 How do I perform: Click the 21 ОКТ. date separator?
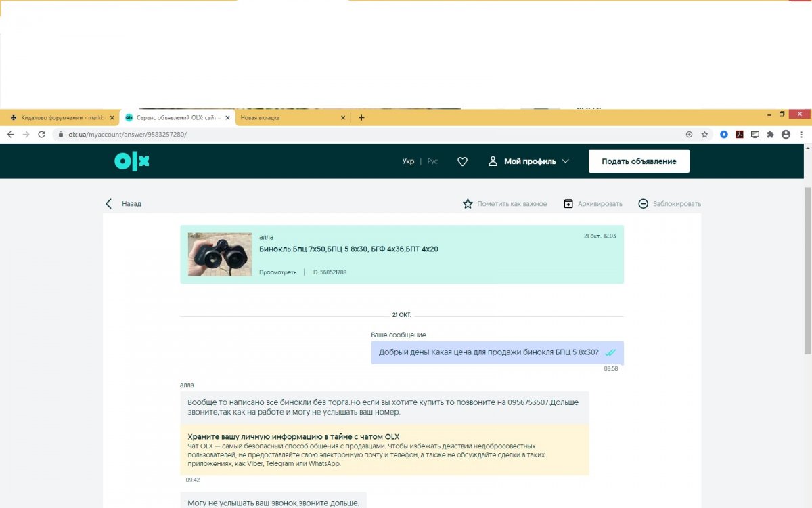point(402,315)
